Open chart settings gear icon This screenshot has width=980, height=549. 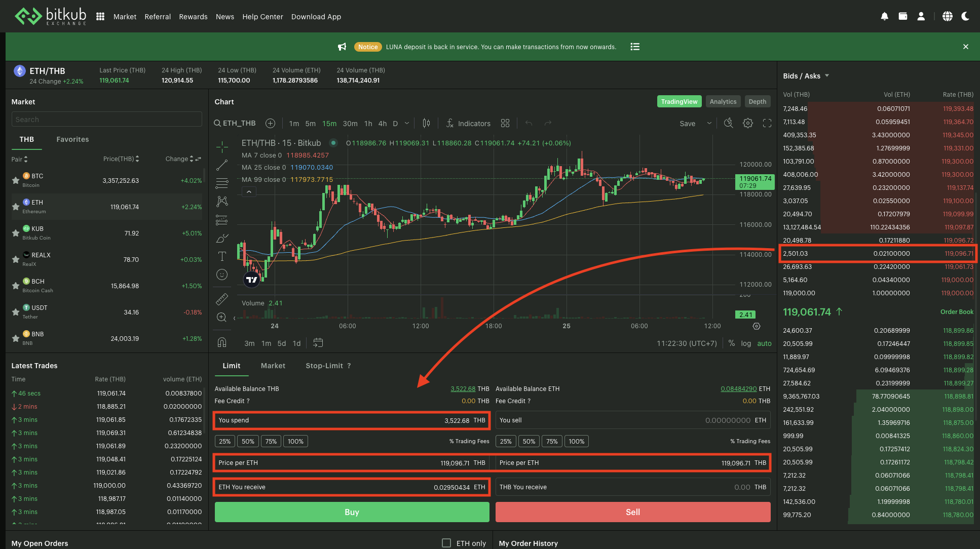tap(747, 123)
